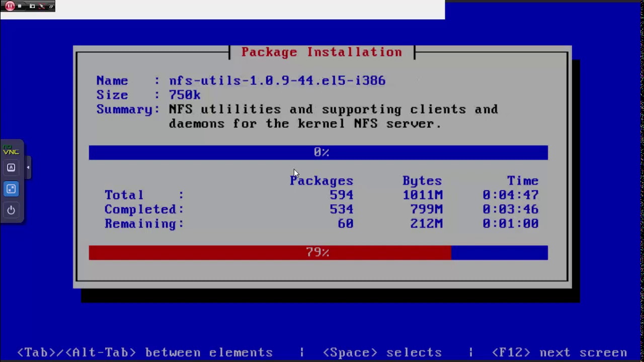
Task: Pause the screen recording
Action: click(x=10, y=6)
